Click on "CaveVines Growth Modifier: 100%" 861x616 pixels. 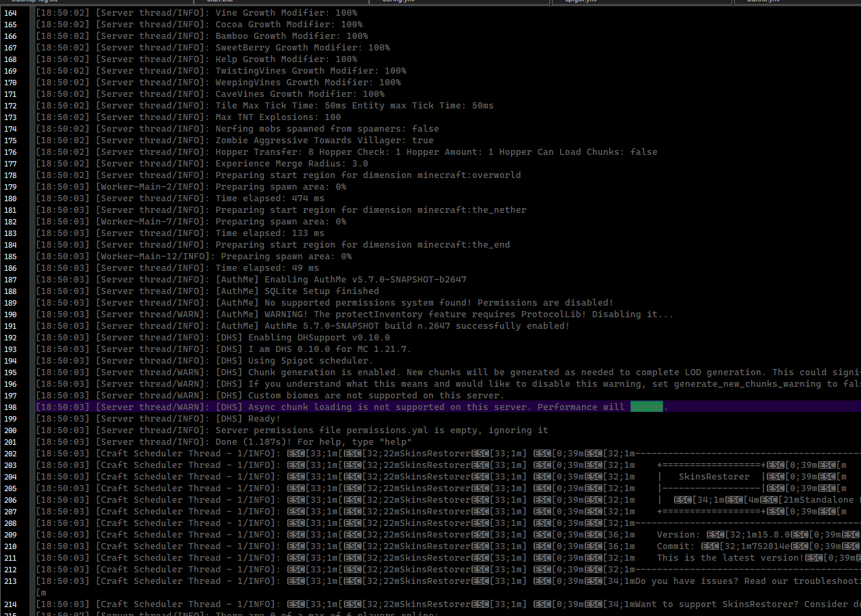pos(300,94)
